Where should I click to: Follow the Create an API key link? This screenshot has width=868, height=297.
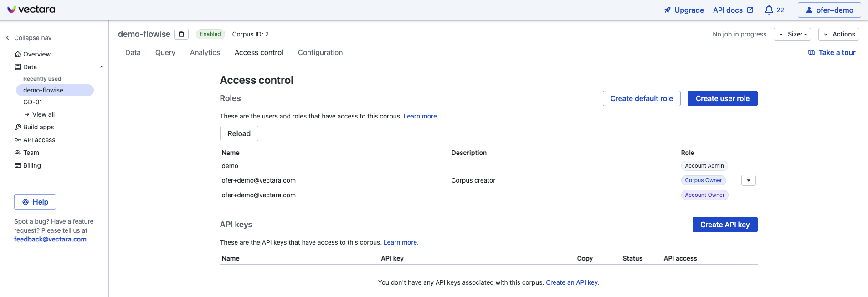pos(572,282)
